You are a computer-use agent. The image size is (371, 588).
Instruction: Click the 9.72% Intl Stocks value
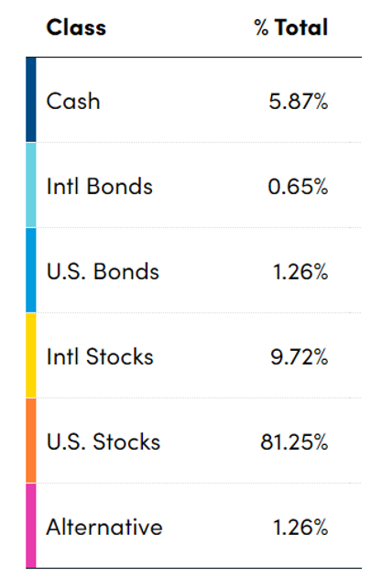pyautogui.click(x=300, y=356)
